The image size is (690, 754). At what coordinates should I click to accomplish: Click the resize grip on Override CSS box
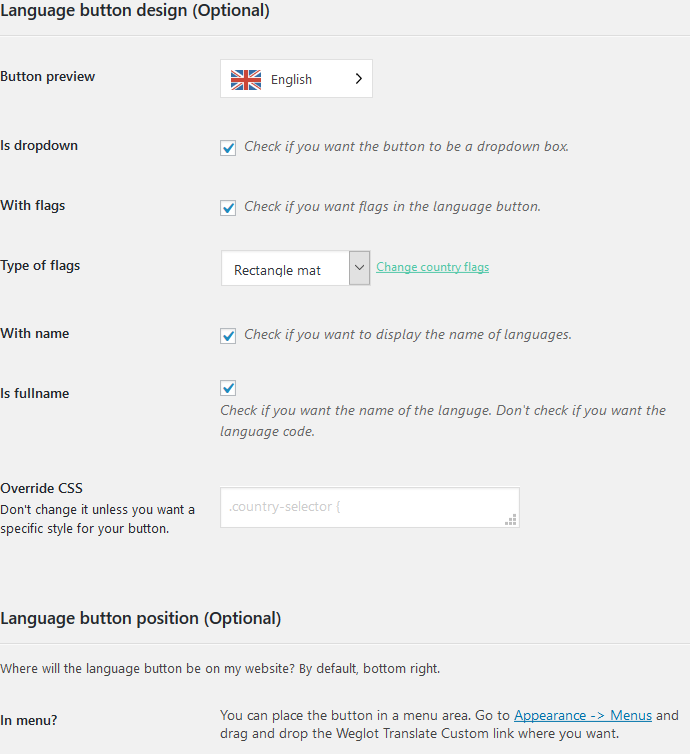[x=511, y=519]
